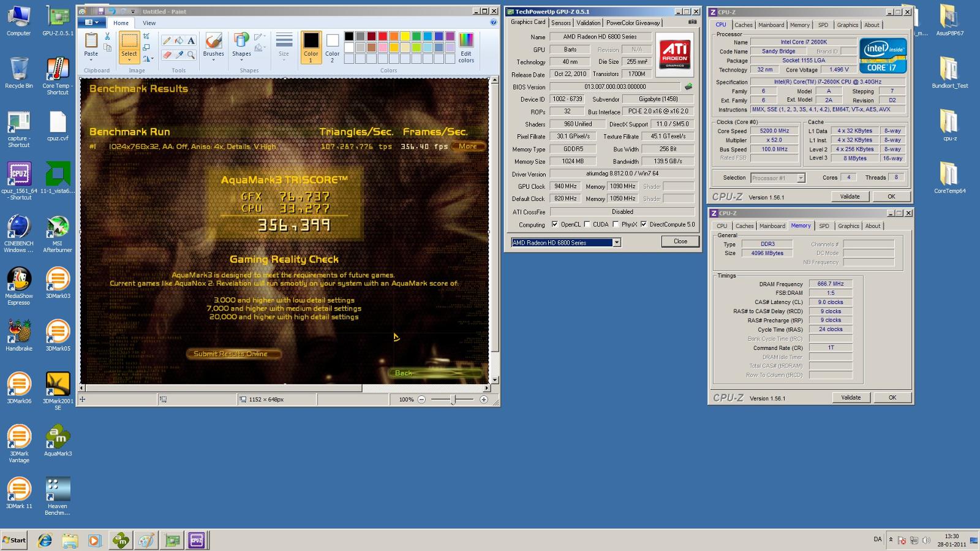Open the GPU selection dropdown in GPU-Z

coord(617,243)
